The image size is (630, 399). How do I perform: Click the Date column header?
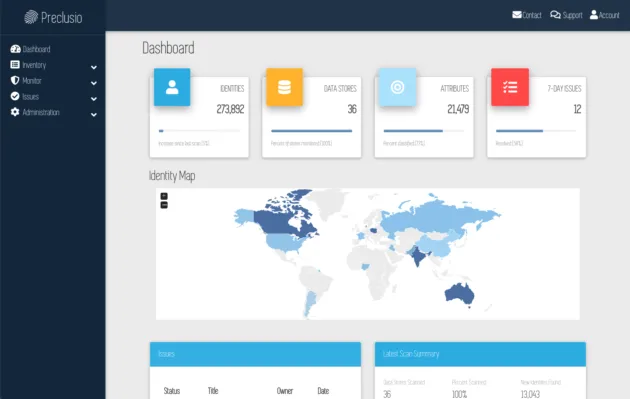click(323, 391)
